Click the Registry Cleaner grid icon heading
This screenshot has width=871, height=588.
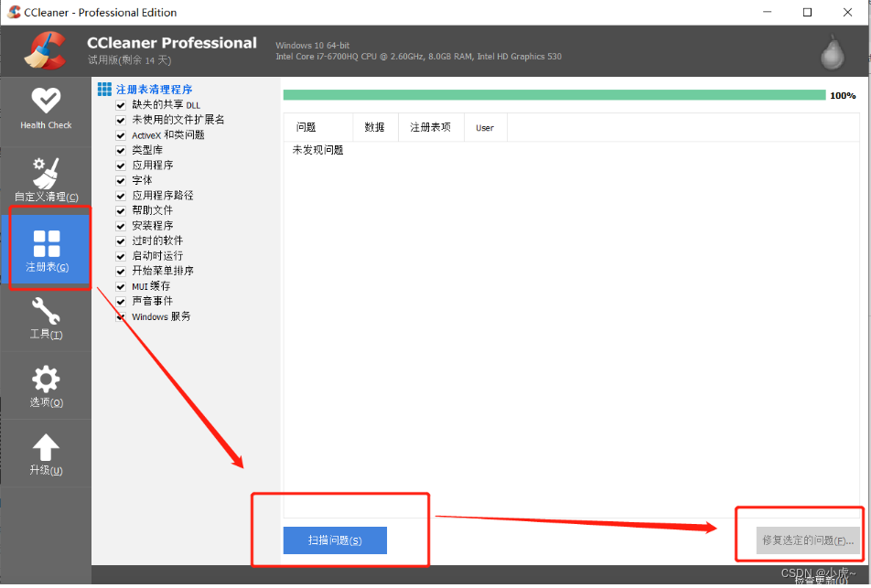point(104,89)
